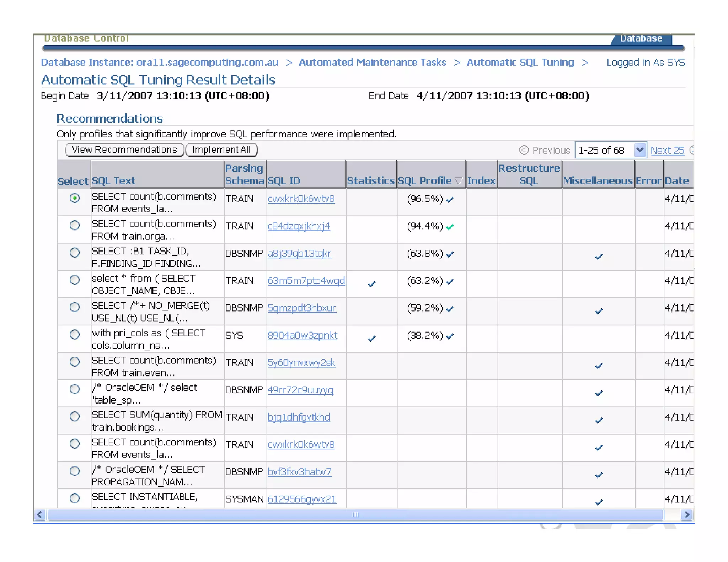Sort by the Statistics column header

point(370,181)
